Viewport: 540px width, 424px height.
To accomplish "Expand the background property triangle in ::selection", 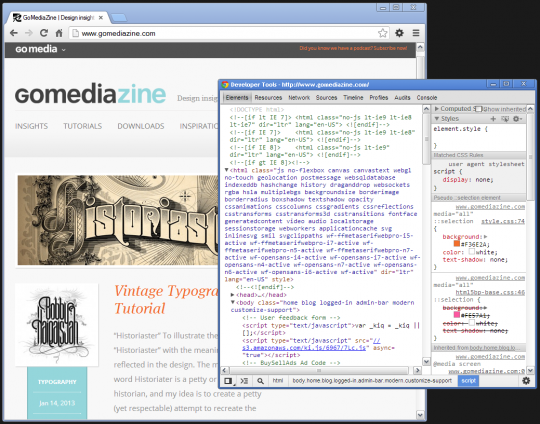I will pos(486,237).
